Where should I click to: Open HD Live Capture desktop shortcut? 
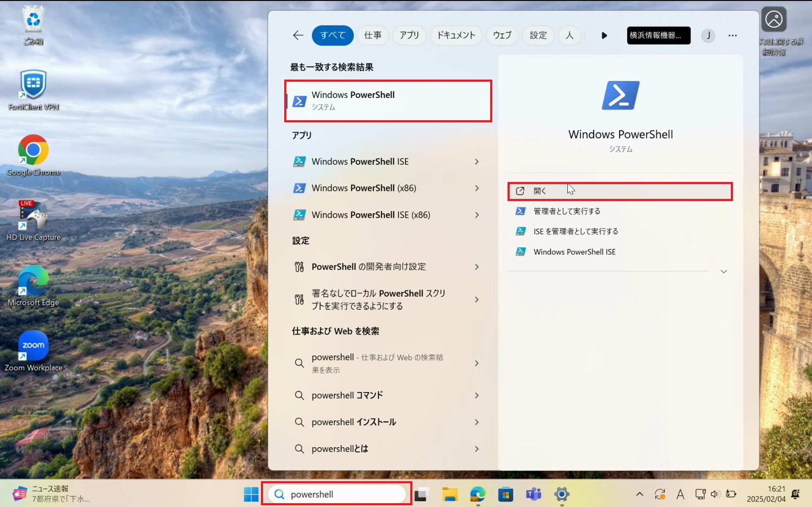(x=33, y=220)
